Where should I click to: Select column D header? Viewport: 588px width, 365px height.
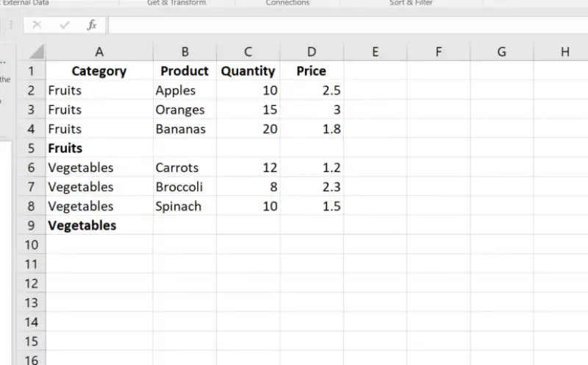311,52
